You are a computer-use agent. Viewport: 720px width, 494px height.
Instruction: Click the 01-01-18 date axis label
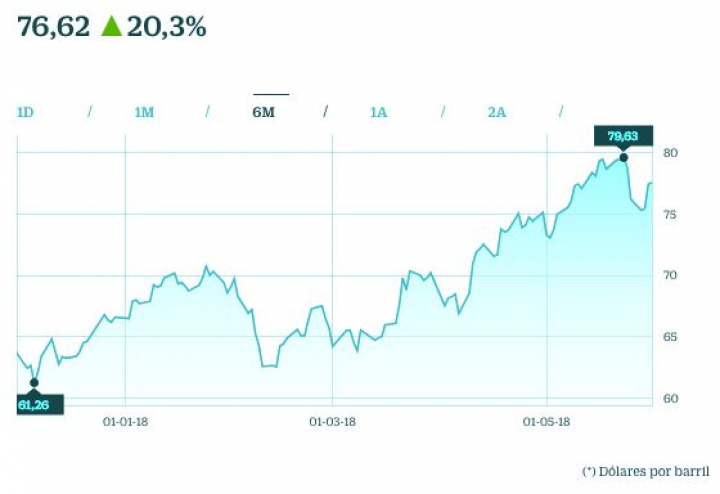126,422
